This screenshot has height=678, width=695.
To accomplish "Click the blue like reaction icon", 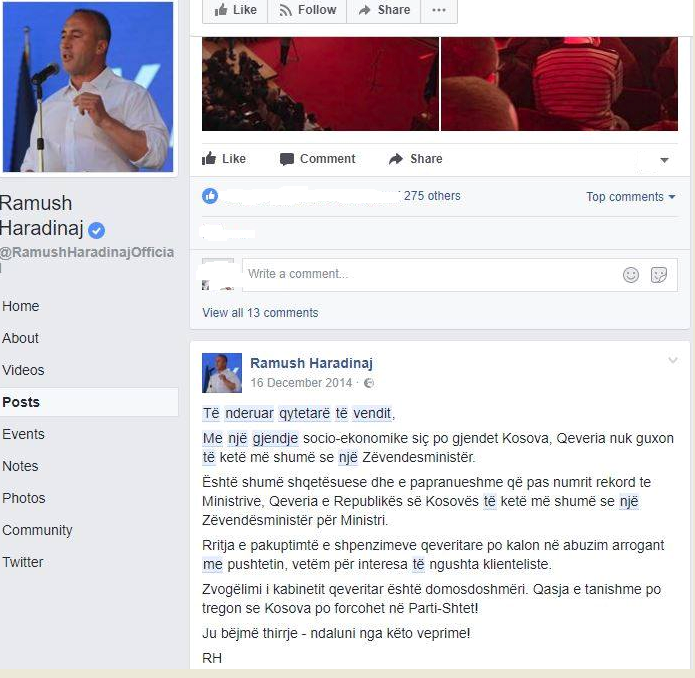I will (x=210, y=196).
